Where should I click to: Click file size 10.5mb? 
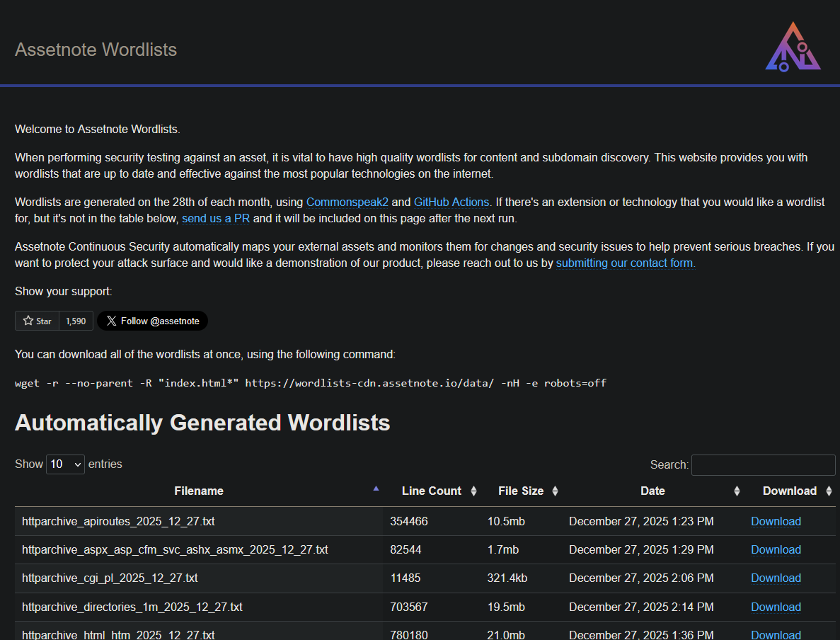(506, 522)
